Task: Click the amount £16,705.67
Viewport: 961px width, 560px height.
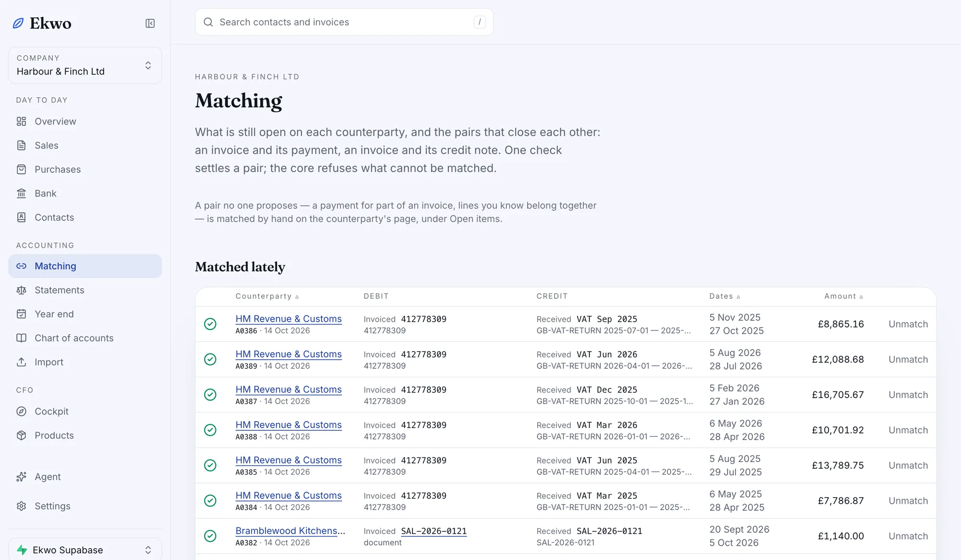Action: click(838, 395)
